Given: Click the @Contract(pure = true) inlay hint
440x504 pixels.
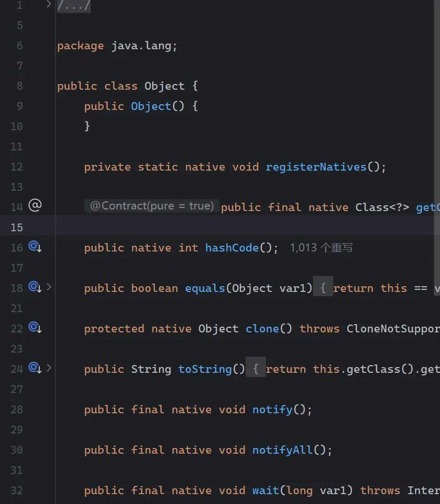Looking at the screenshot, I should pyautogui.click(x=152, y=206).
